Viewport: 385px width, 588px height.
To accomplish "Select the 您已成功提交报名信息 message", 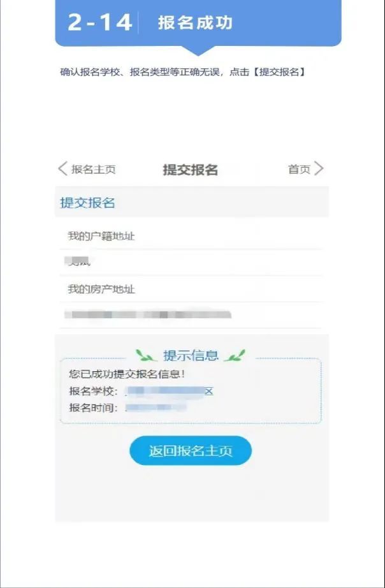I will point(127,374).
